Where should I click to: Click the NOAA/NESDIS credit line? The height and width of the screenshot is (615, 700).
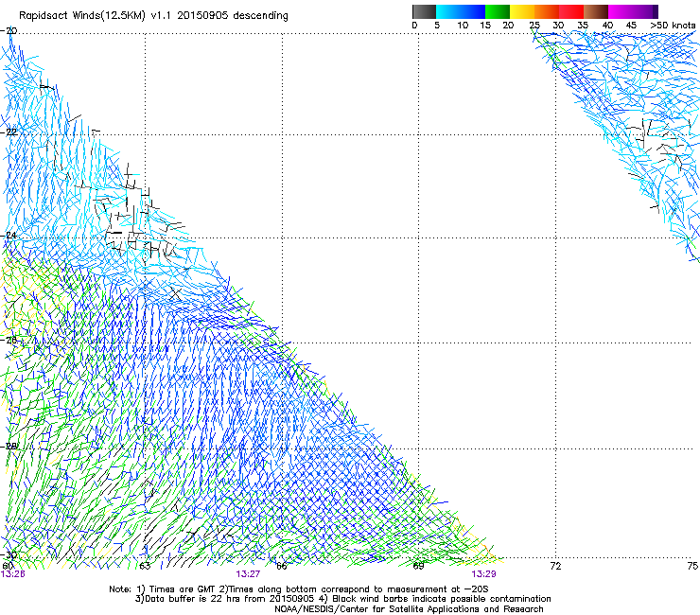409,609
